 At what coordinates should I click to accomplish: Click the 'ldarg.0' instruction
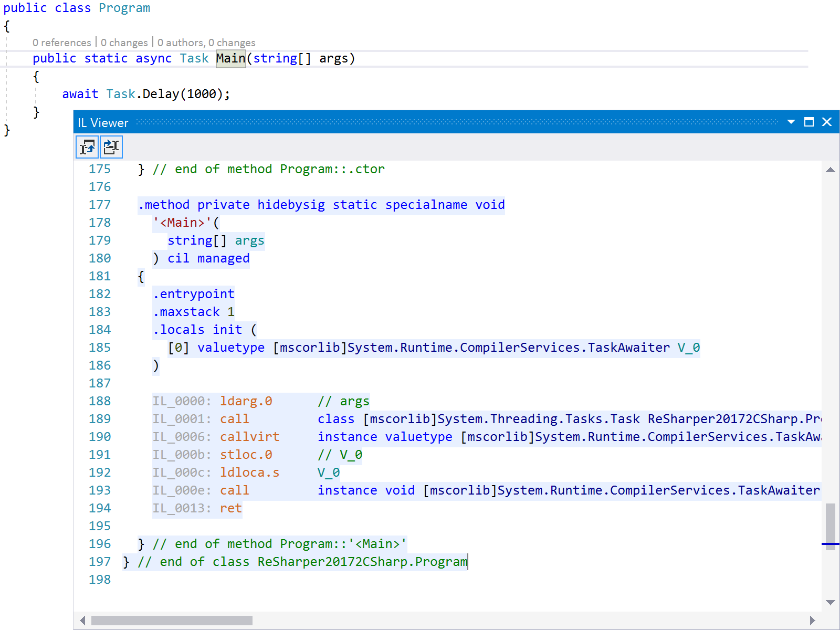pos(246,401)
